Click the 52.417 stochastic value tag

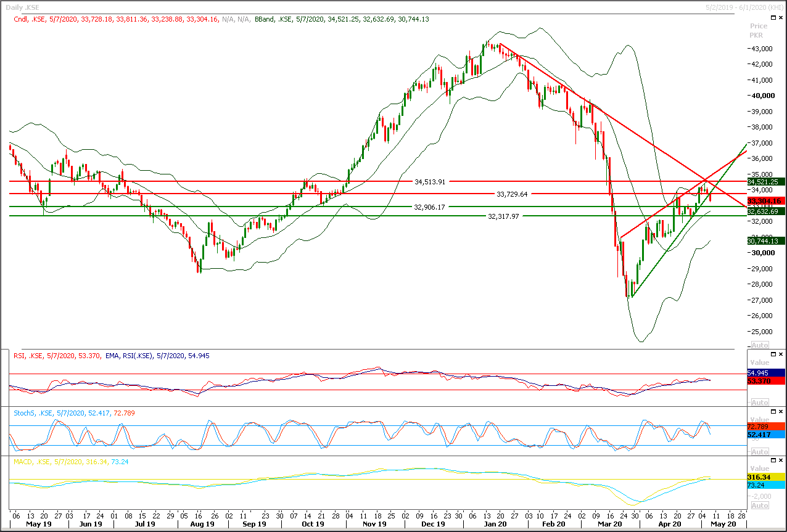[765, 435]
